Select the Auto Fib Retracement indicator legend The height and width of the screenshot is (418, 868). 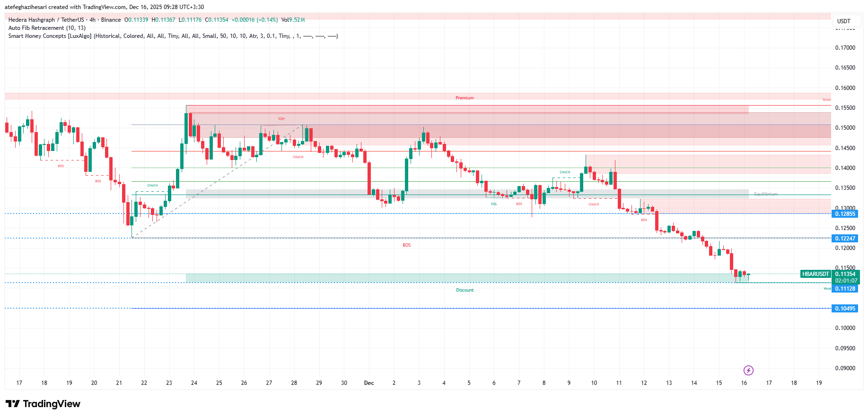(x=47, y=28)
